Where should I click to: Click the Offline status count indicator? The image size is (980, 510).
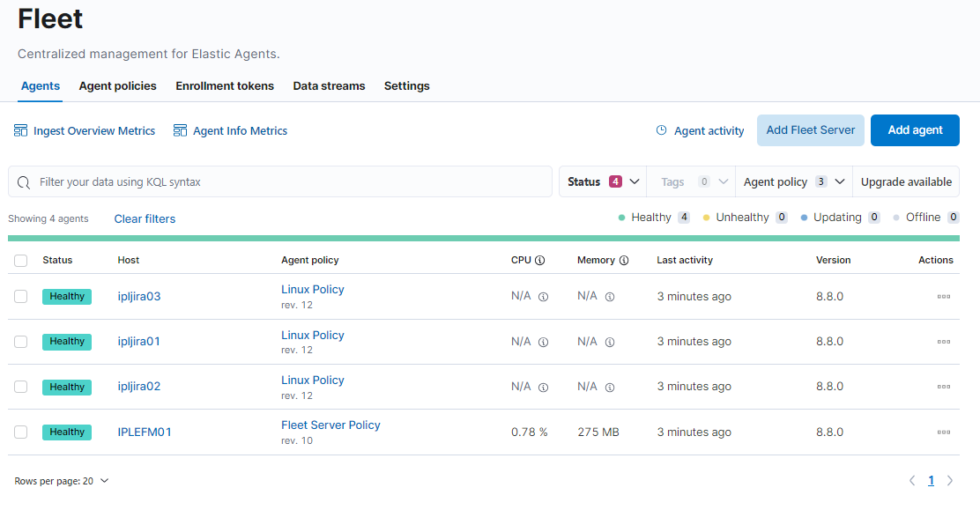pyautogui.click(x=925, y=218)
